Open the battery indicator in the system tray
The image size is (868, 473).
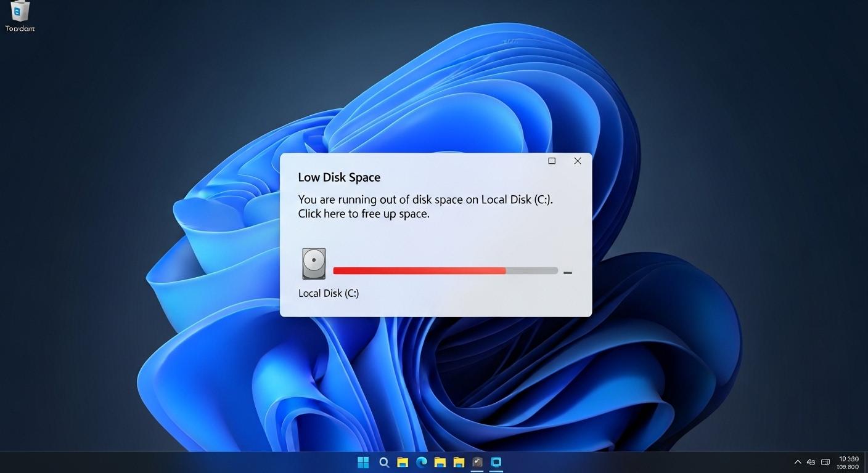pyautogui.click(x=826, y=462)
